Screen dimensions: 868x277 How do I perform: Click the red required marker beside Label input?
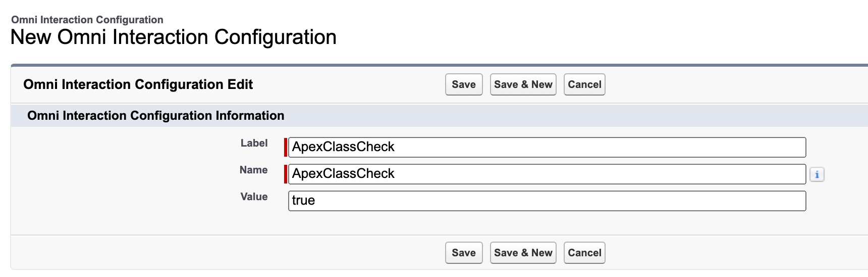[286, 147]
